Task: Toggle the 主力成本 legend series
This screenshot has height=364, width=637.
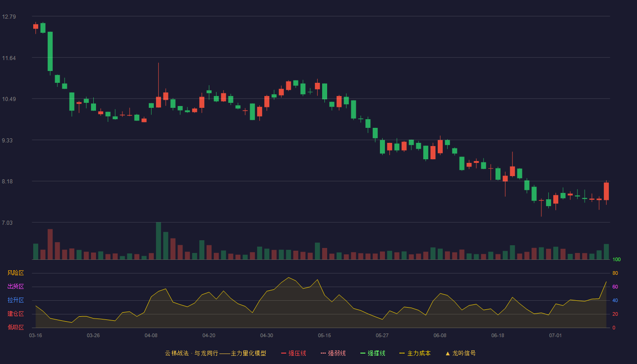Action: 415,353
